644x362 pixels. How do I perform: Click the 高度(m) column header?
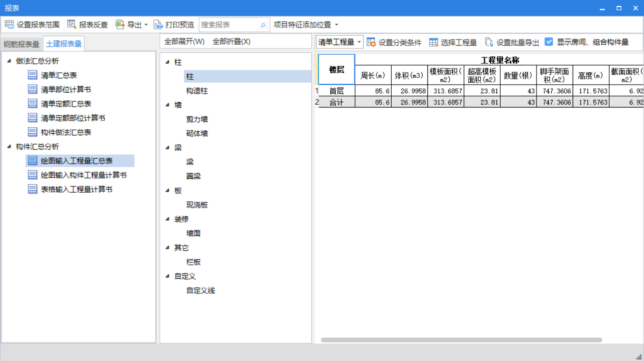(x=591, y=75)
